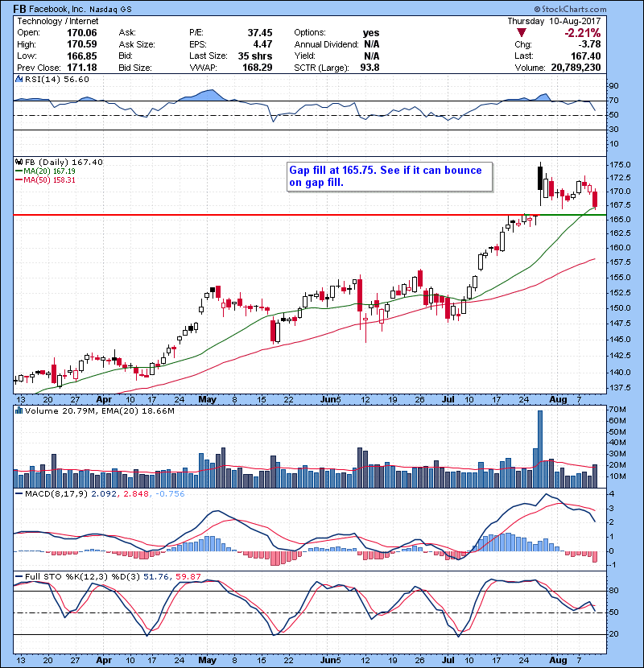Click the Aug label under the price chart
The image size is (644, 668).
click(x=558, y=400)
